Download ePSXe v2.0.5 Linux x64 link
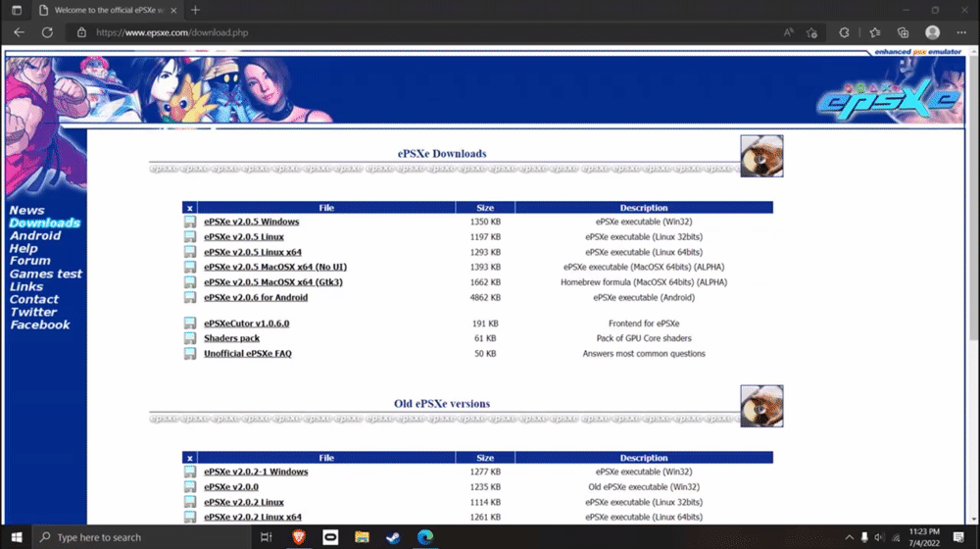The image size is (980, 549). point(253,252)
